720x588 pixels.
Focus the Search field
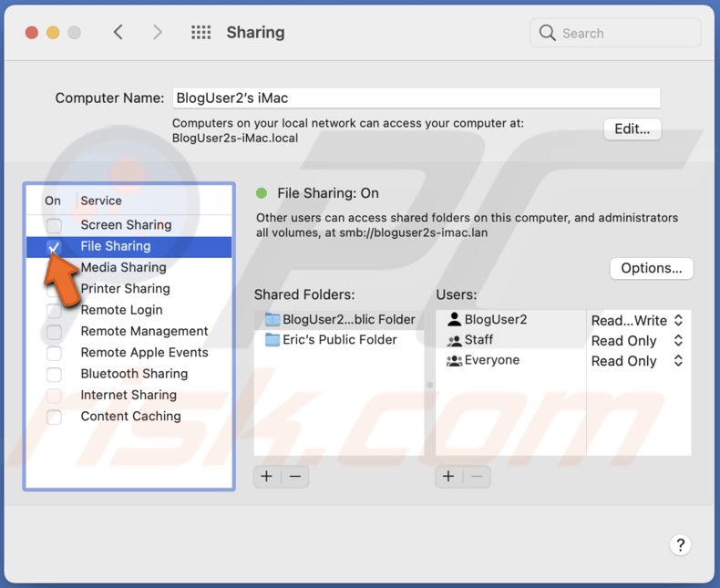[615, 33]
